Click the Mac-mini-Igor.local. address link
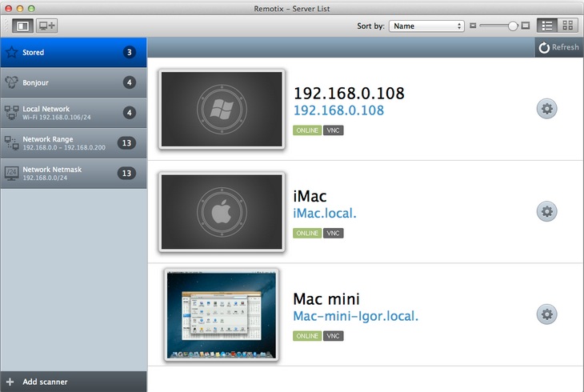The image size is (584, 392). pyautogui.click(x=356, y=316)
